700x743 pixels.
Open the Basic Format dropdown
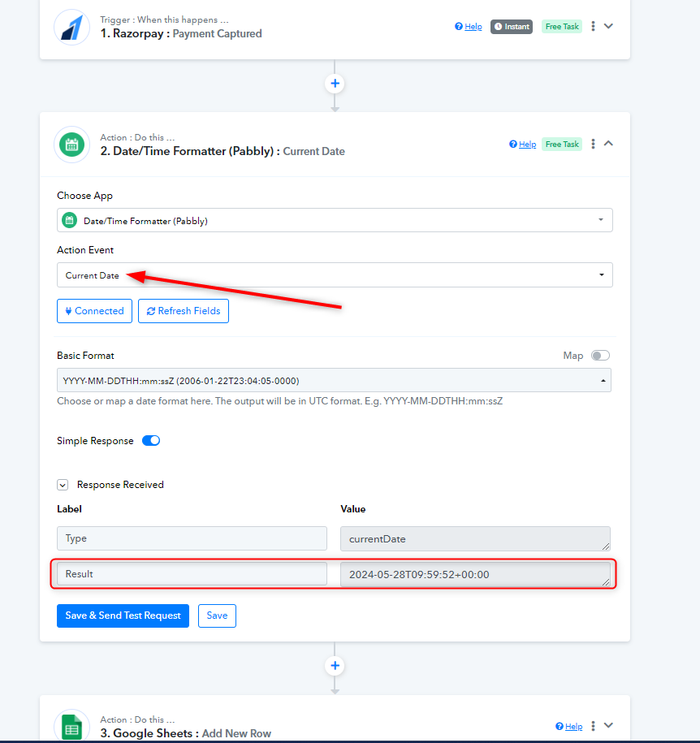(x=334, y=380)
